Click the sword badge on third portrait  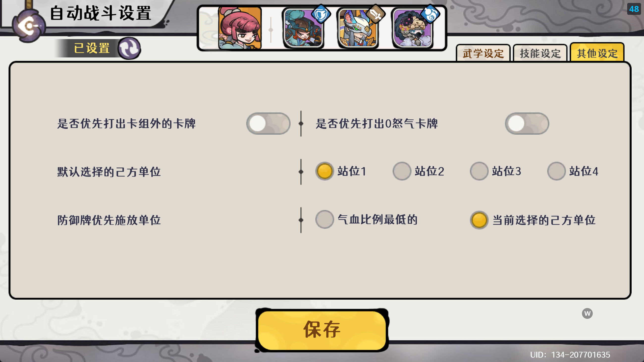376,14
